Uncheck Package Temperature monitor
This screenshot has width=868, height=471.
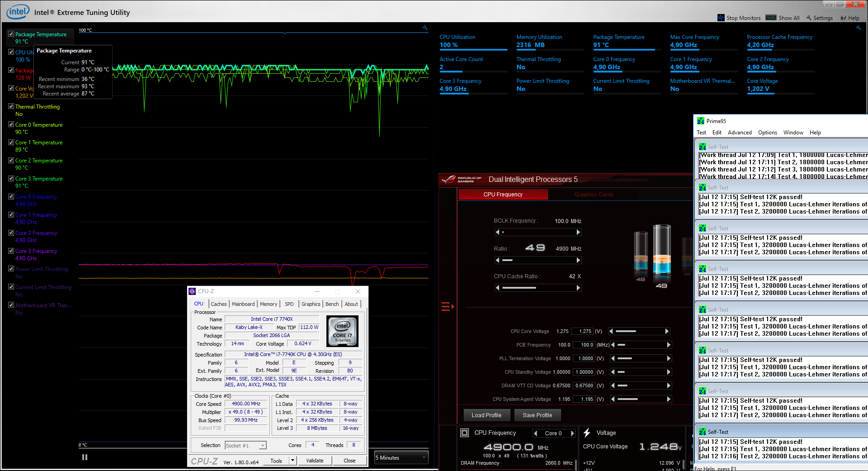11,34
